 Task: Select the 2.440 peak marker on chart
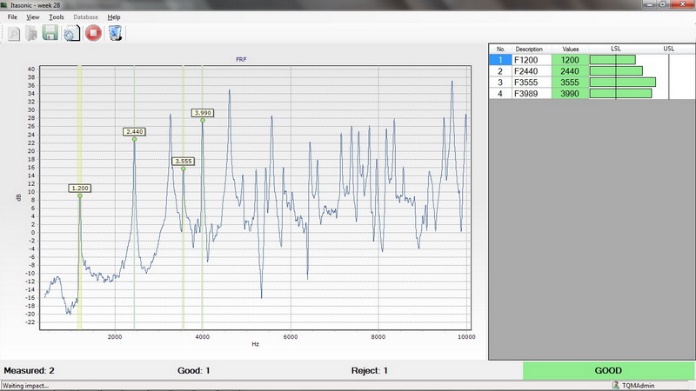134,132
